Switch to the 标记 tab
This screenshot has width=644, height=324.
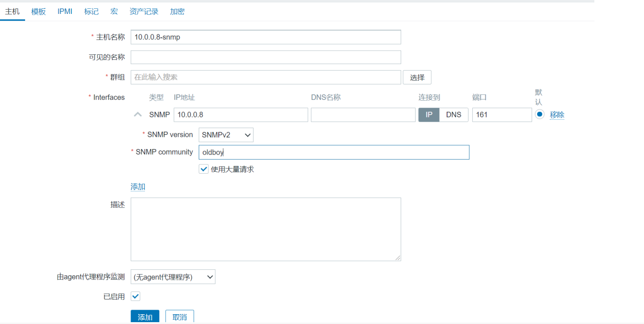91,12
